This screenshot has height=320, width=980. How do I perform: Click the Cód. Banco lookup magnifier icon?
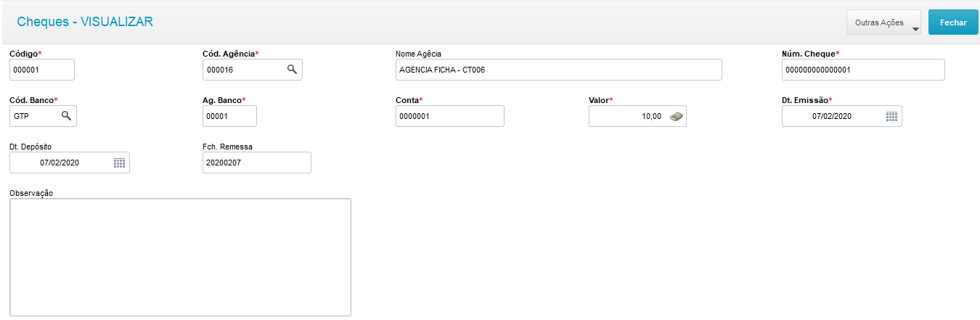[66, 116]
